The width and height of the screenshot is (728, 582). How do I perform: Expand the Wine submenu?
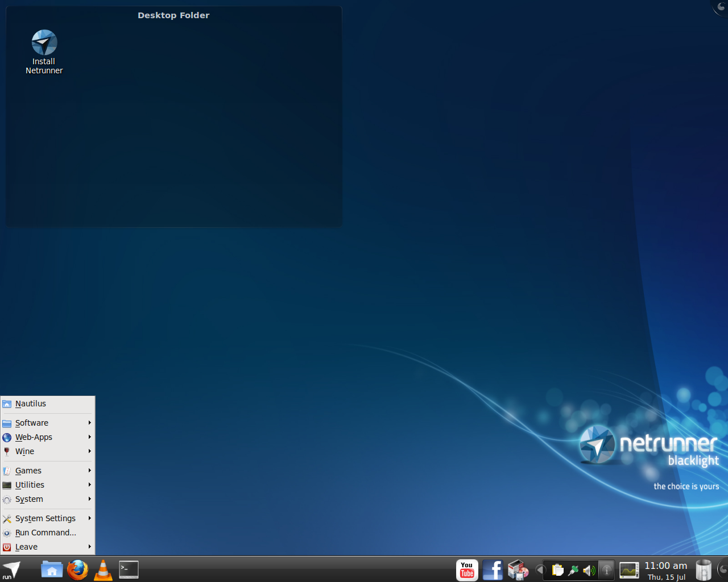(x=48, y=452)
